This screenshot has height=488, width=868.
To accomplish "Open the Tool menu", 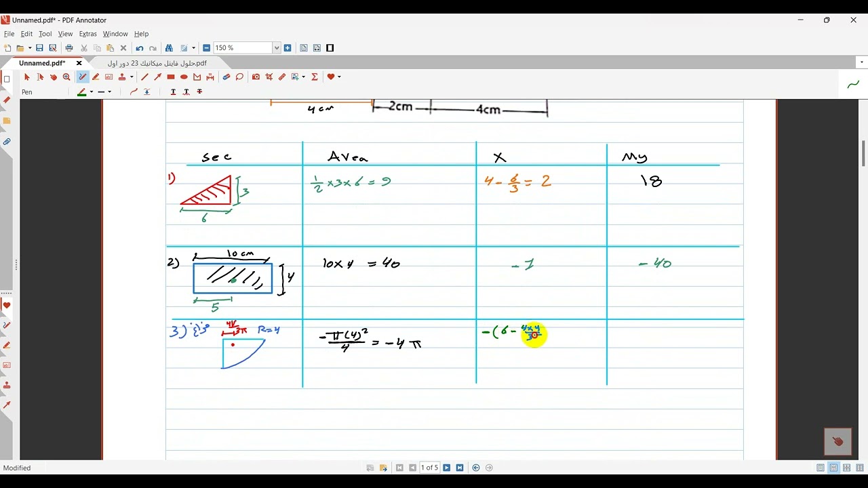I will 45,34.
